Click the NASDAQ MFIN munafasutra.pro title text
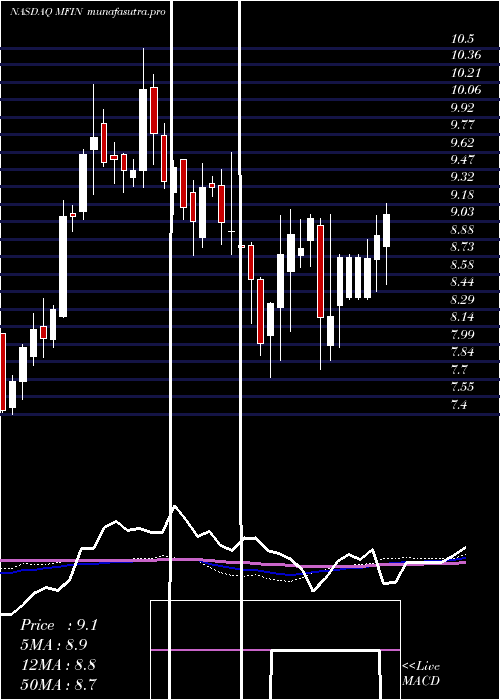Viewport: 500px width, 700px height. (88, 12)
